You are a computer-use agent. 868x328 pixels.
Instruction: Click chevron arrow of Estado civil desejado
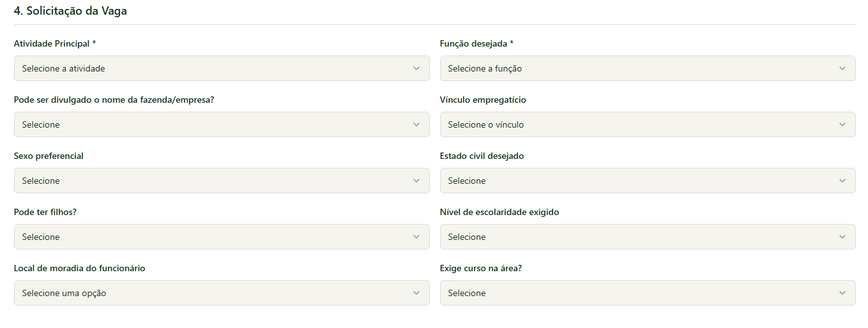click(x=842, y=181)
